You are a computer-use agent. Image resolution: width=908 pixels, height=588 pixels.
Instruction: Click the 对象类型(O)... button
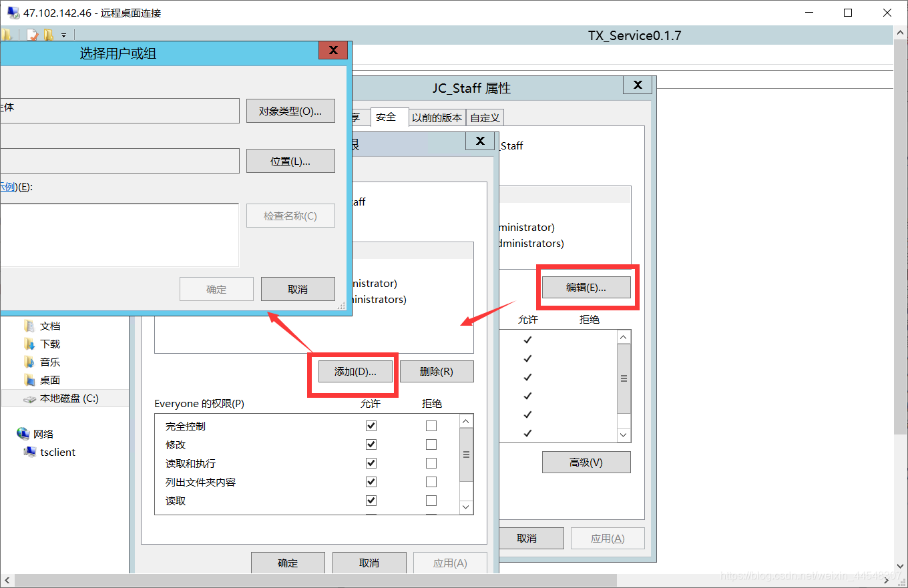[x=290, y=111]
